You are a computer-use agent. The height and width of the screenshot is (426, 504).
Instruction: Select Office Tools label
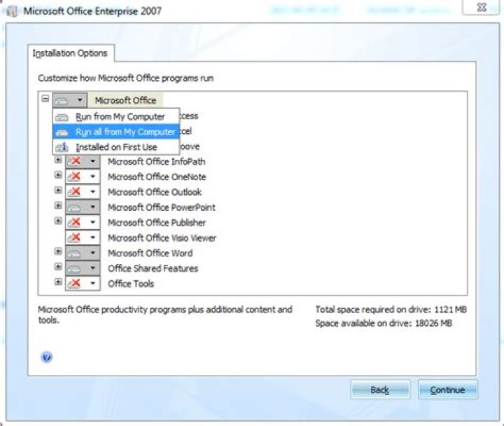tap(131, 284)
